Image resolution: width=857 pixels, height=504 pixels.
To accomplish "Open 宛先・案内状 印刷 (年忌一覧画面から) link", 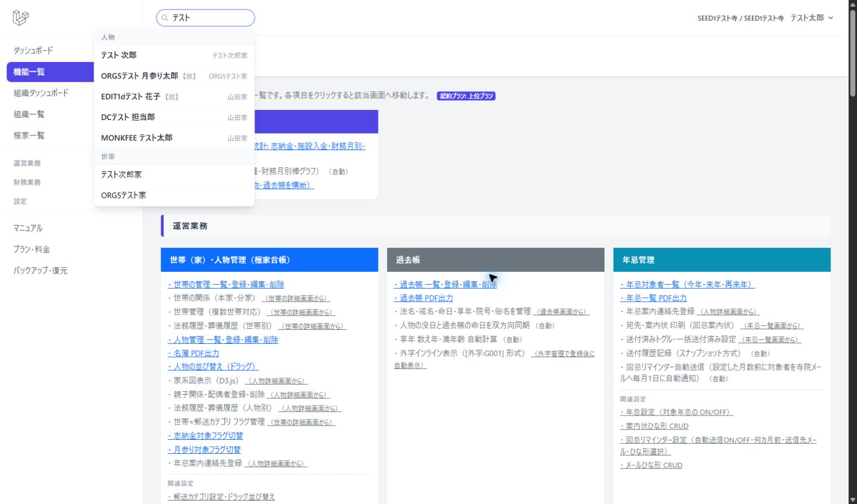I will [x=771, y=326].
